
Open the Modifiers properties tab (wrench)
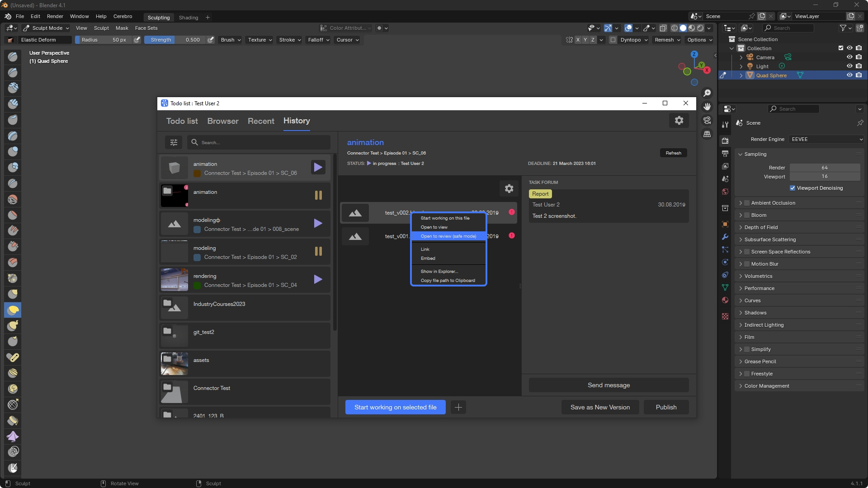pyautogui.click(x=725, y=237)
